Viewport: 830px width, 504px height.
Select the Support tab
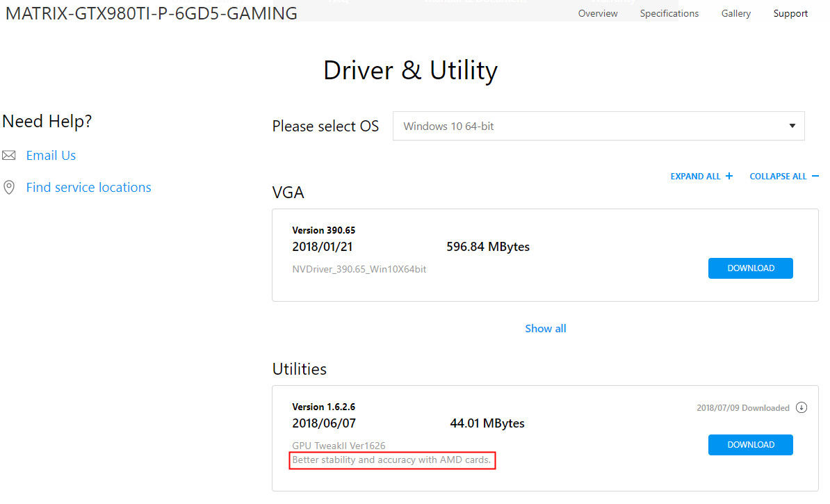(x=790, y=14)
